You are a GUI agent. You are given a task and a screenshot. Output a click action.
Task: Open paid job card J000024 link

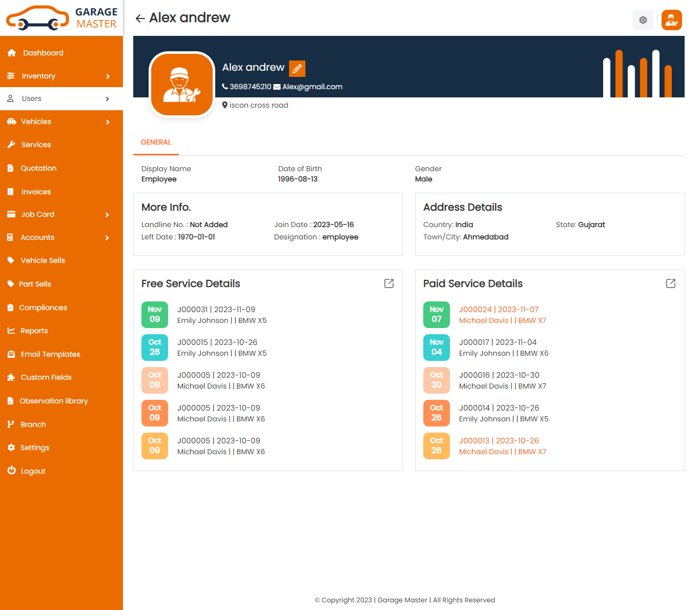point(499,310)
